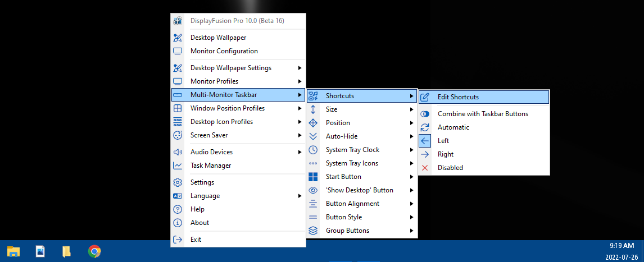The width and height of the screenshot is (644, 262).
Task: Click the Auto-Hide double chevron icon
Action: pyautogui.click(x=313, y=136)
